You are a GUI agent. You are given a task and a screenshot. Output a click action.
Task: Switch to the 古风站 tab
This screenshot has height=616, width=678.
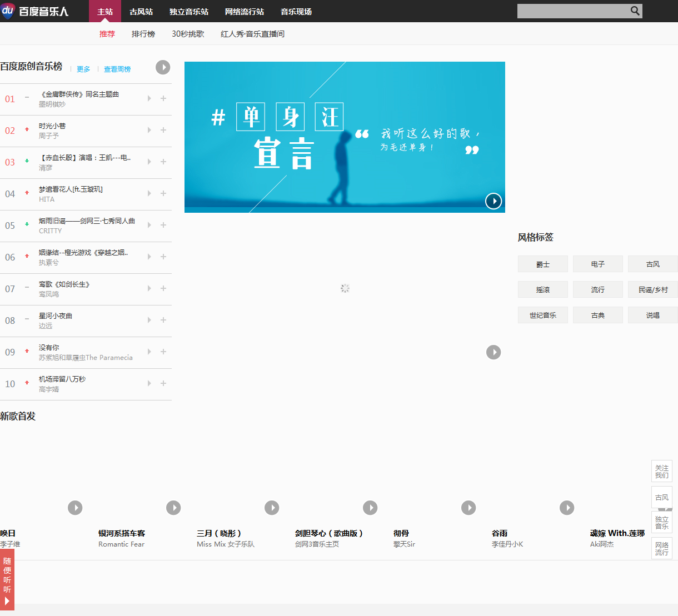click(x=141, y=12)
